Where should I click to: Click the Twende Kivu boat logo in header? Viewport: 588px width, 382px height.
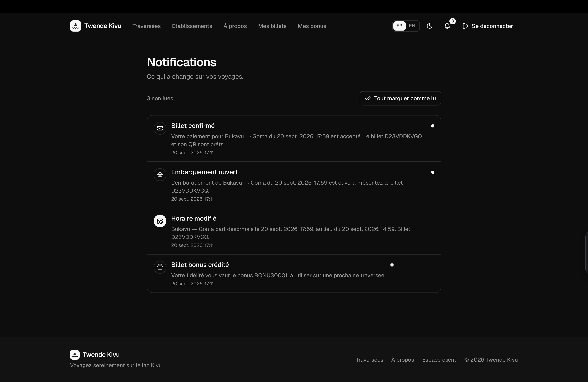point(75,26)
